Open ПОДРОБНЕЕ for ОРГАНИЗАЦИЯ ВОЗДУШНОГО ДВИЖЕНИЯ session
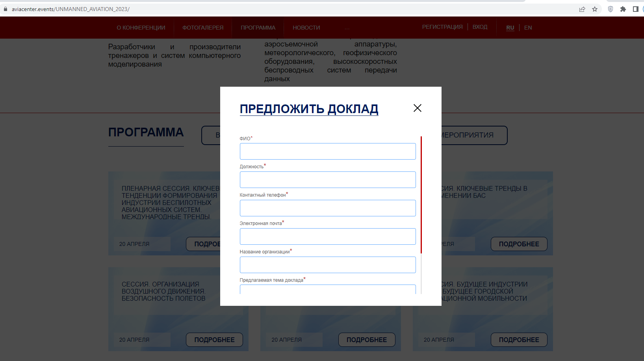 [x=214, y=340]
